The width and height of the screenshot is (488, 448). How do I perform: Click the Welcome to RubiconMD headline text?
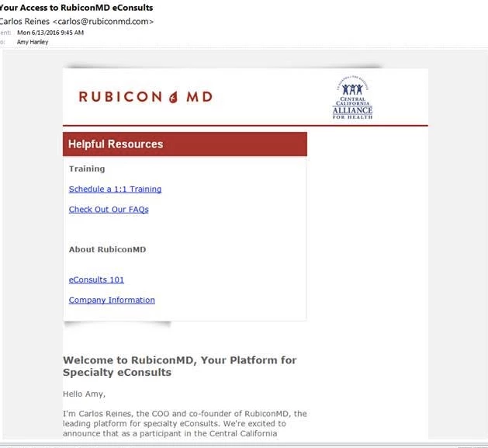[x=179, y=366]
